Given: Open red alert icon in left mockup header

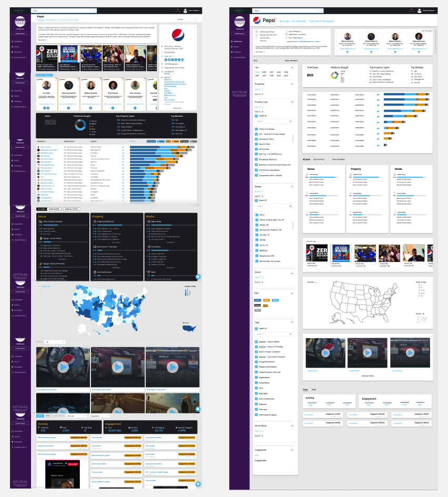Looking at the screenshot, I should pyautogui.click(x=178, y=10).
